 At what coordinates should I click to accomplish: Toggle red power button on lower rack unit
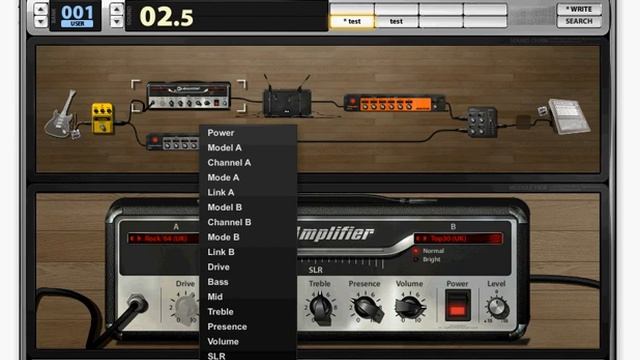[x=155, y=141]
